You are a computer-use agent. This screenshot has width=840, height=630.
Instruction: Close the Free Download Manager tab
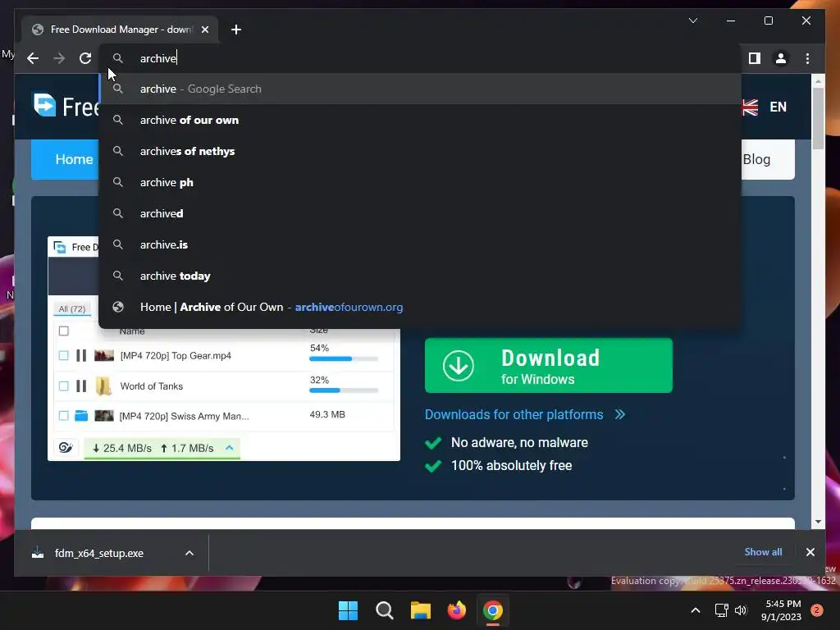[x=204, y=30]
